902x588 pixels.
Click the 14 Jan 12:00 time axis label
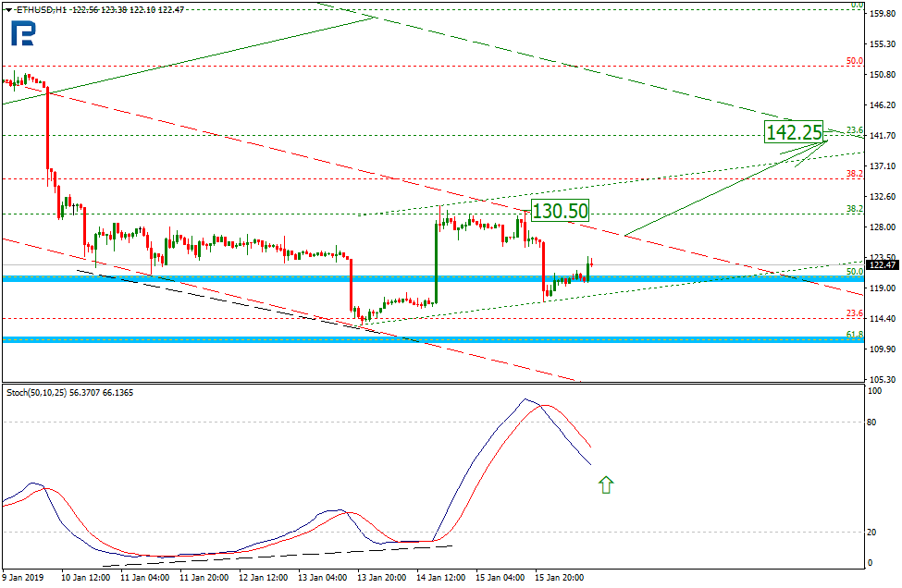point(441,578)
